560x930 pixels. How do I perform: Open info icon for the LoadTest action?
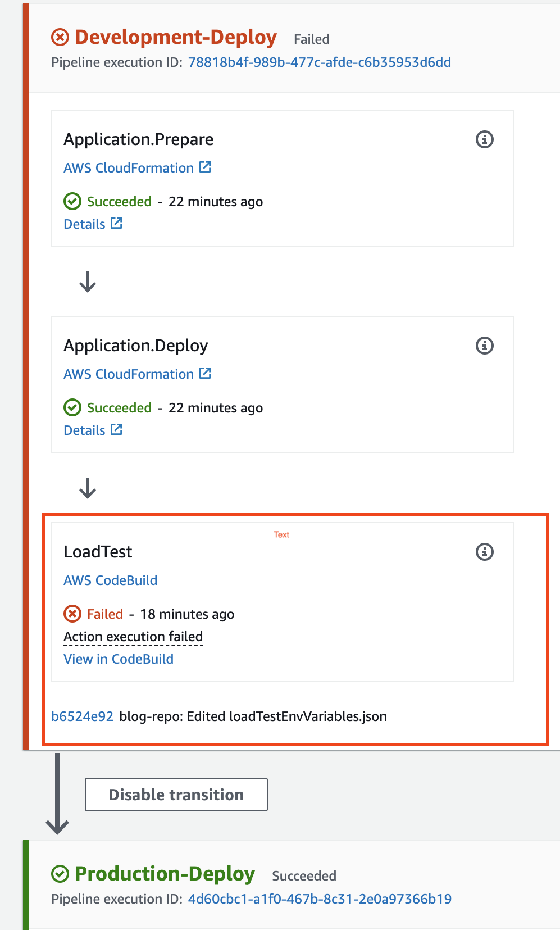[x=484, y=551]
